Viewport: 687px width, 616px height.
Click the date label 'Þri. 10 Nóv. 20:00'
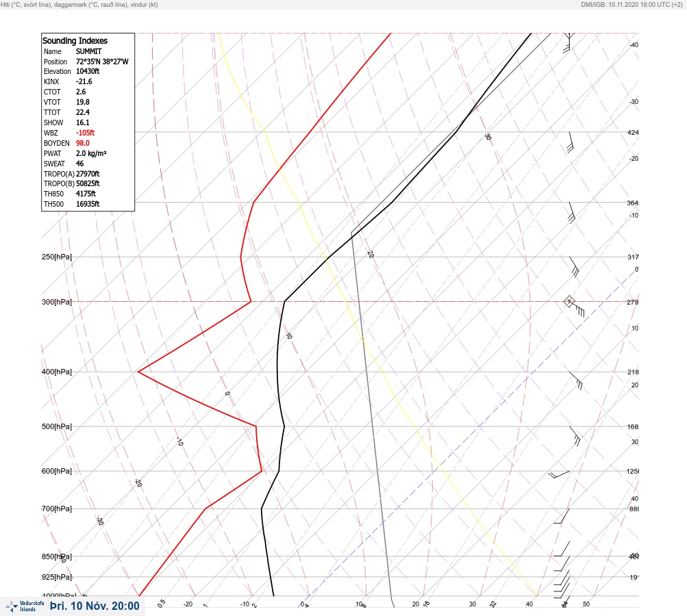tap(95, 606)
